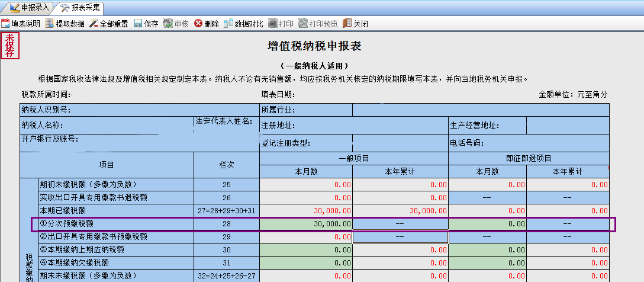This screenshot has height=282, width=644.
Task: Select the 报表采集 tab
Action: pyautogui.click(x=80, y=7)
